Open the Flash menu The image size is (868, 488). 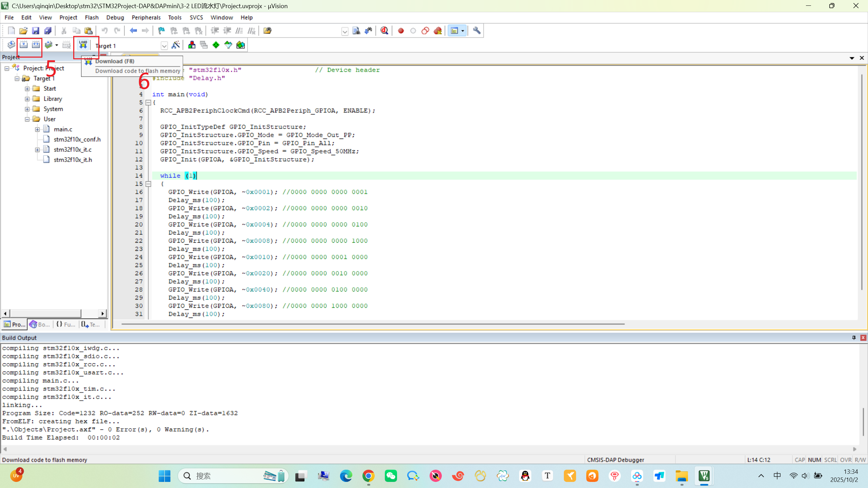click(92, 17)
